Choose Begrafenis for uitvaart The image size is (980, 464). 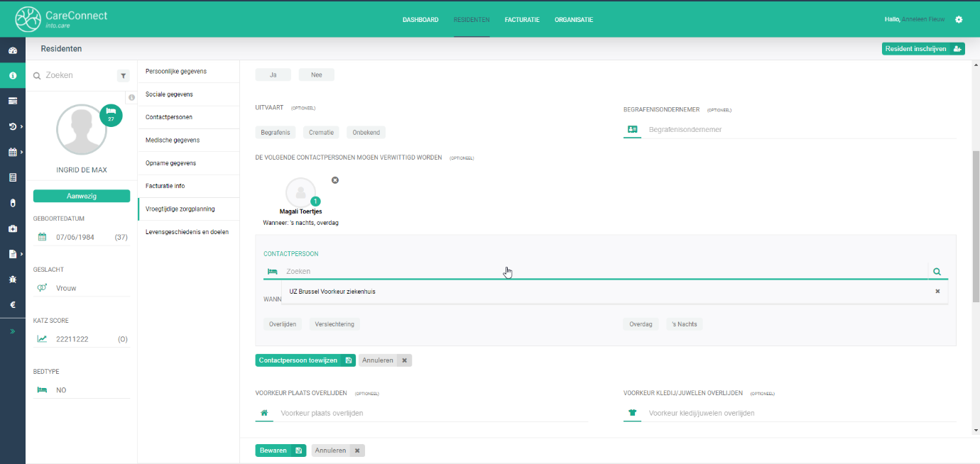(276, 133)
